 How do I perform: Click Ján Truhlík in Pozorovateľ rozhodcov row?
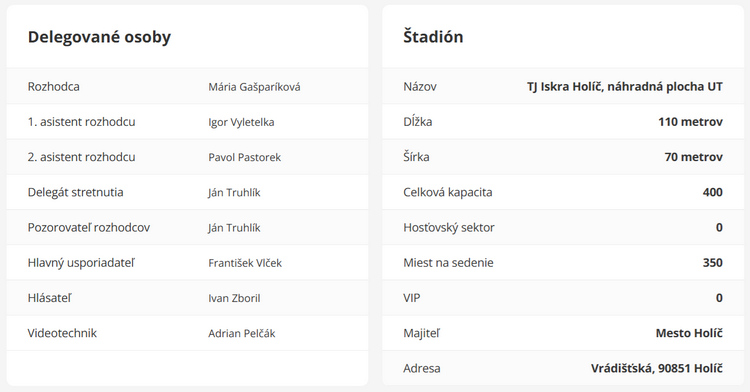tap(234, 228)
